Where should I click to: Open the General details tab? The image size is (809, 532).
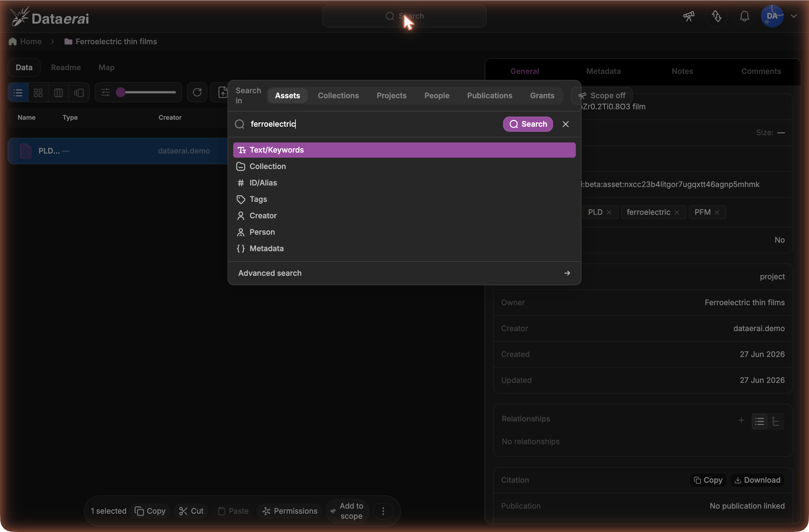pyautogui.click(x=525, y=71)
